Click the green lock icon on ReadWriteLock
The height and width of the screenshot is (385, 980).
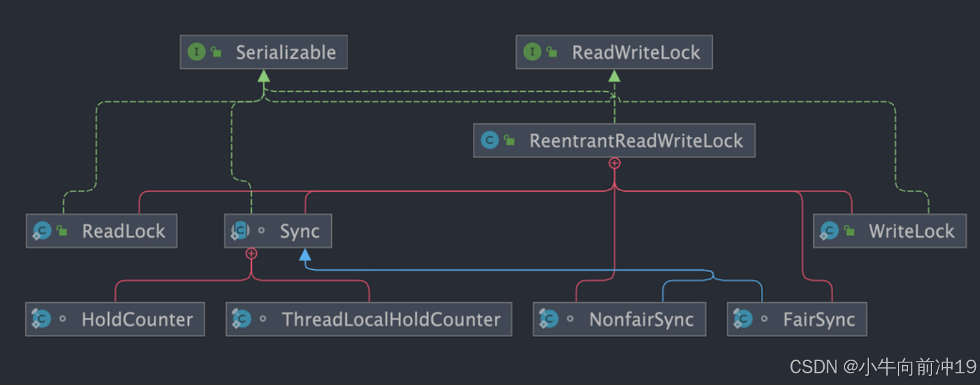tap(552, 52)
